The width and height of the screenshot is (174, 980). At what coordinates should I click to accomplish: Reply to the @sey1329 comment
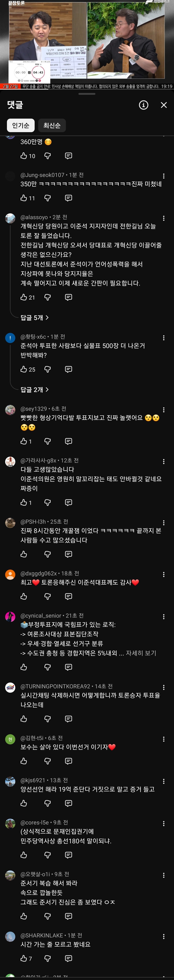(x=68, y=441)
